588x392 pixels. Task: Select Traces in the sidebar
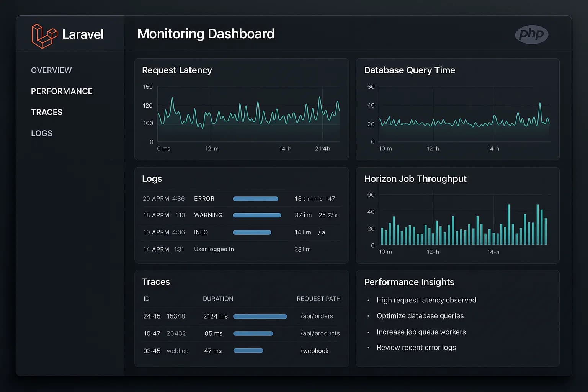(47, 112)
